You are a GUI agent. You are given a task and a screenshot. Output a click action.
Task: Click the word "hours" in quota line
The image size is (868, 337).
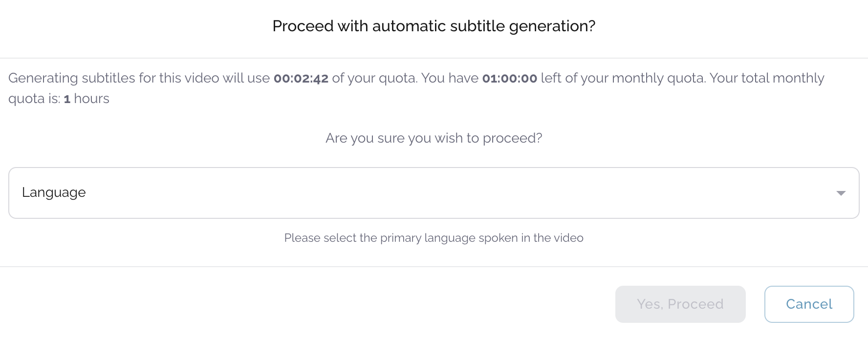91,99
